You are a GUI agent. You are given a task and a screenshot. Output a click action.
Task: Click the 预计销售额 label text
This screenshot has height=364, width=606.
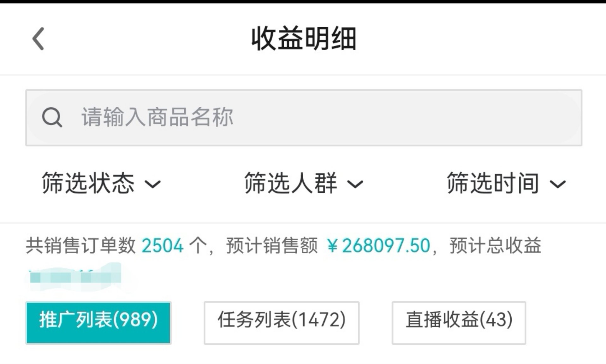(x=272, y=246)
